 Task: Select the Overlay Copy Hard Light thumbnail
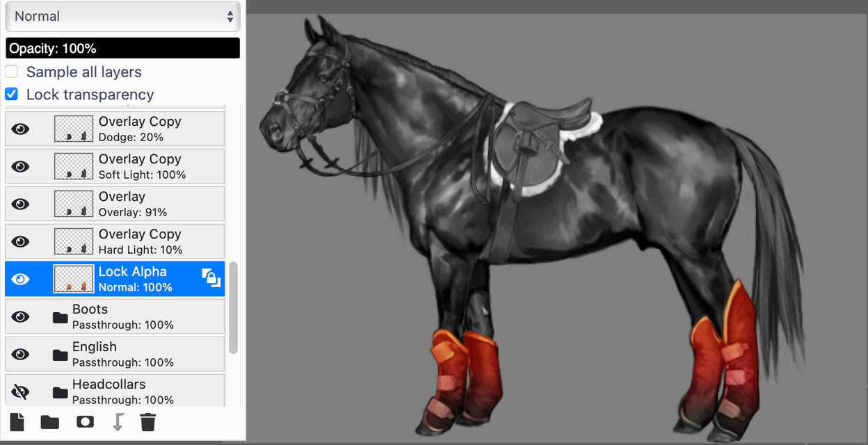[74, 241]
